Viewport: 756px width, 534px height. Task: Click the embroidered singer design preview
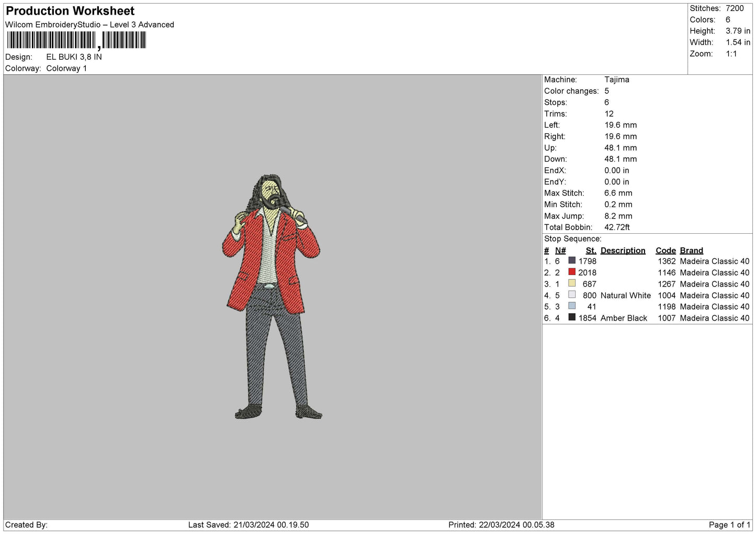[x=272, y=297]
